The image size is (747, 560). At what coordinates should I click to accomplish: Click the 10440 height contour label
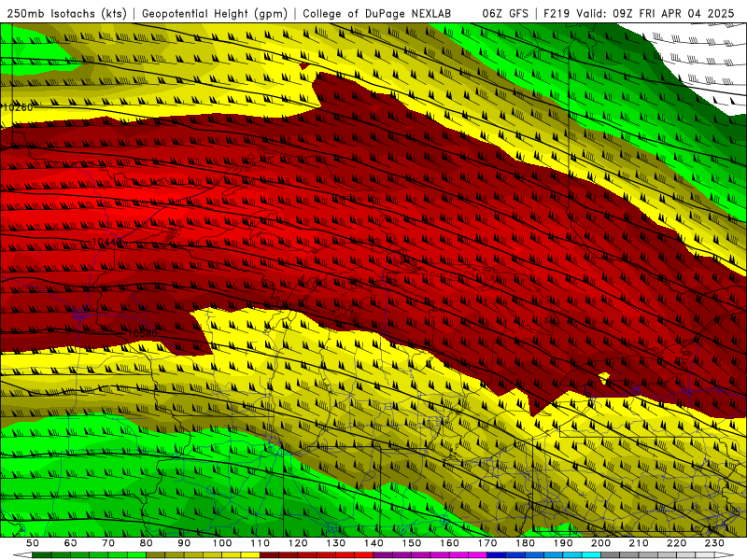click(x=107, y=243)
